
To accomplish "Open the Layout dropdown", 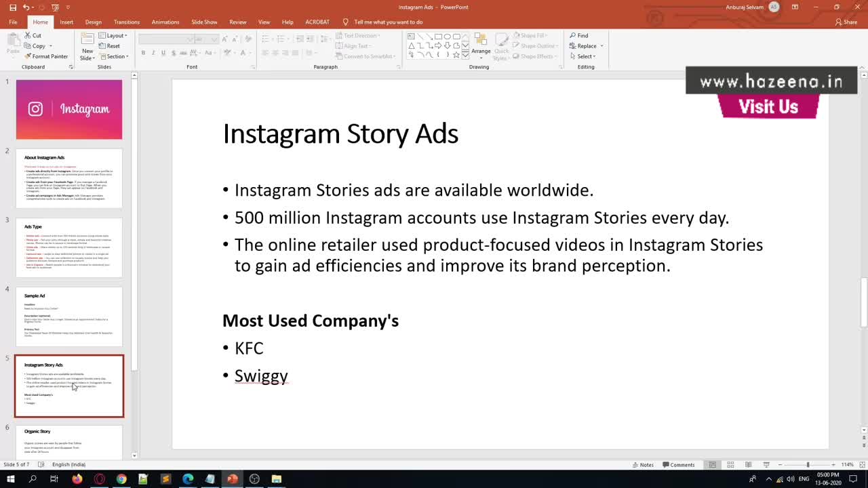I will (113, 35).
